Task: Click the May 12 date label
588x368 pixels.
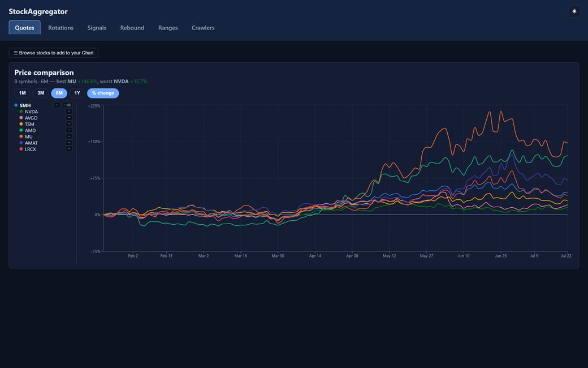Action: pos(389,256)
